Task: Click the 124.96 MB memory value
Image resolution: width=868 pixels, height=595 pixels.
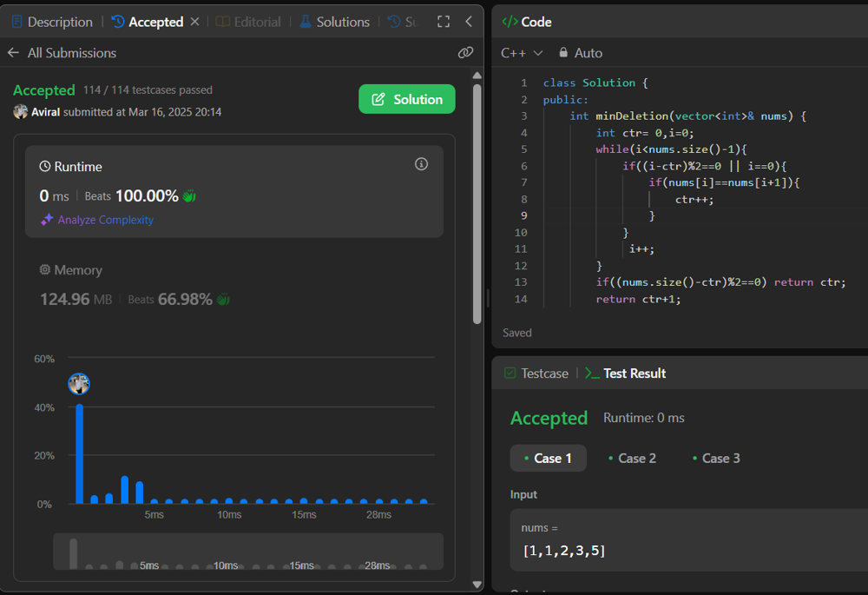Action: pyautogui.click(x=76, y=299)
